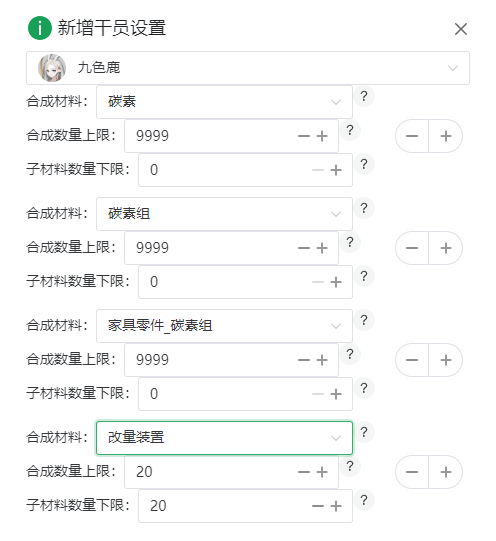Decrease 合成数量上限 value of 20
This screenshot has height=541, width=496.
[304, 472]
